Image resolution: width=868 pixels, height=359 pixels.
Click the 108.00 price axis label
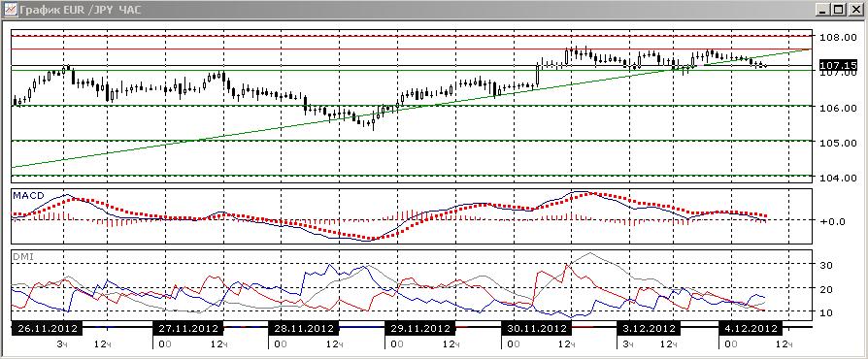click(838, 37)
